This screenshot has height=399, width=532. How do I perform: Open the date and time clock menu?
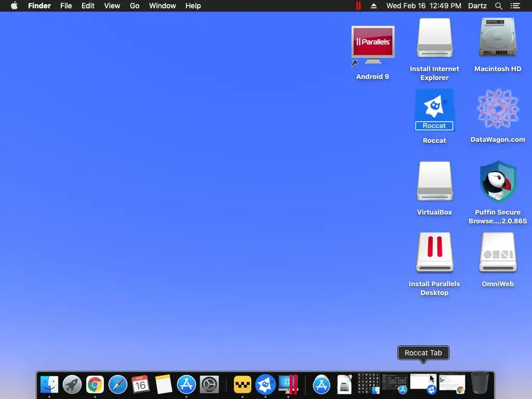click(424, 6)
